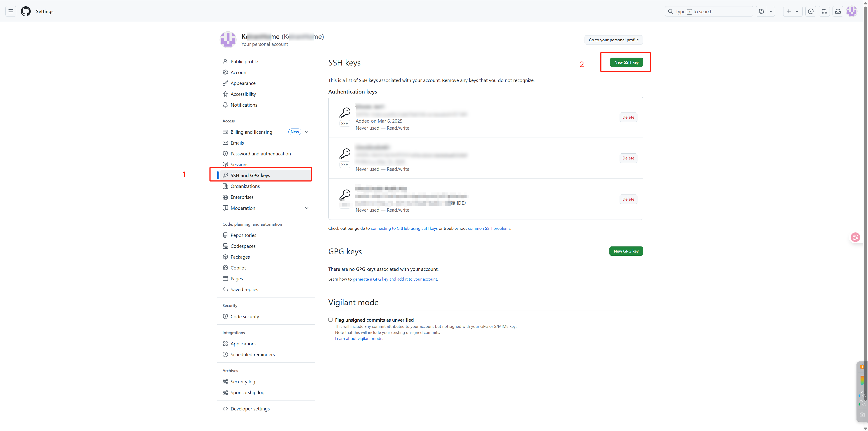Click the GitHub logo home icon
Image resolution: width=868 pixels, height=431 pixels.
point(26,12)
